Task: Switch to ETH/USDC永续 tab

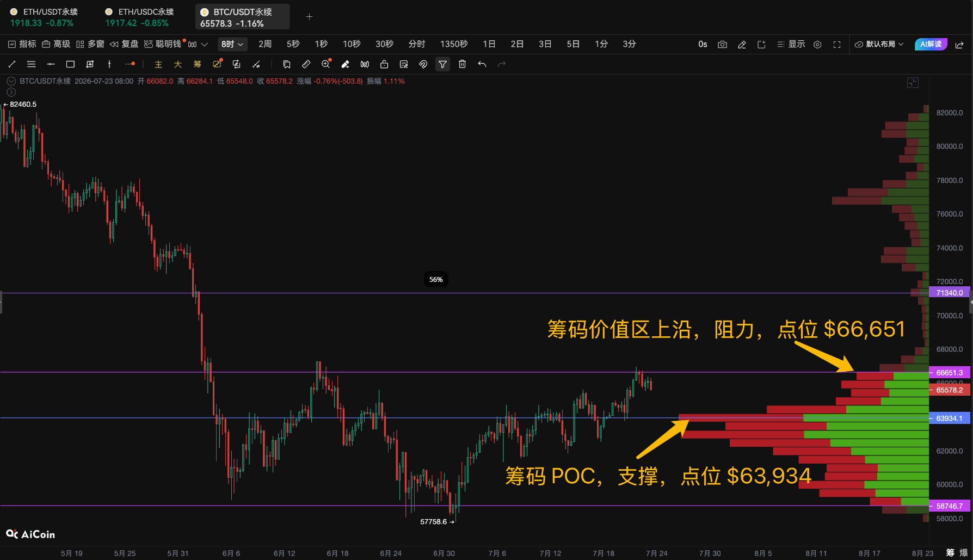Action: 140,17
